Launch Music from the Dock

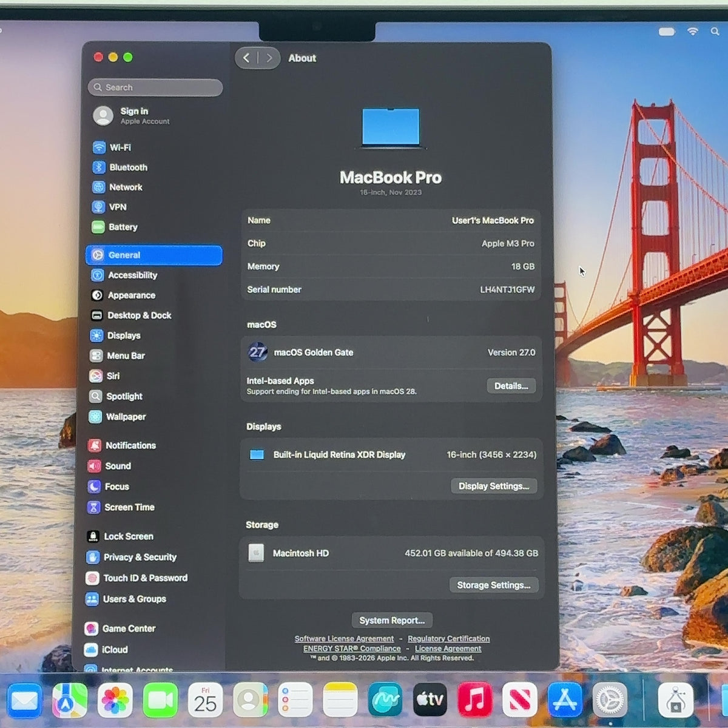[x=475, y=701]
